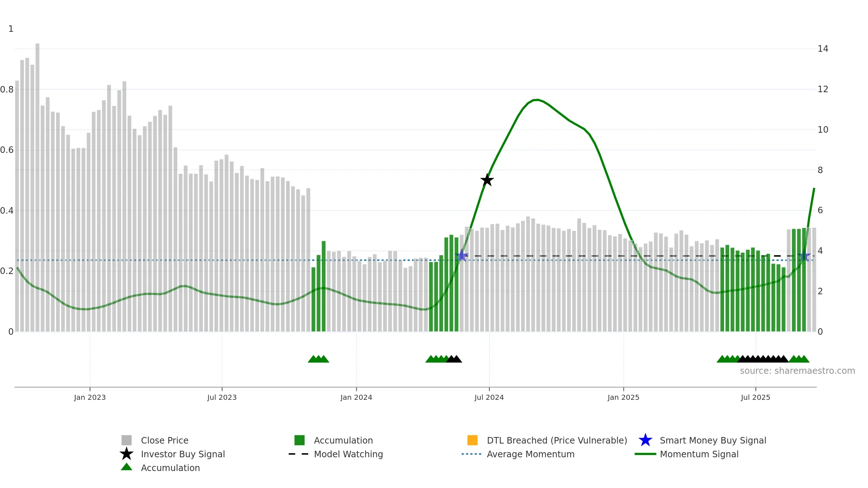Click the DTL Breached (Price Vulnerable) label
The height and width of the screenshot is (488, 868).
557,441
